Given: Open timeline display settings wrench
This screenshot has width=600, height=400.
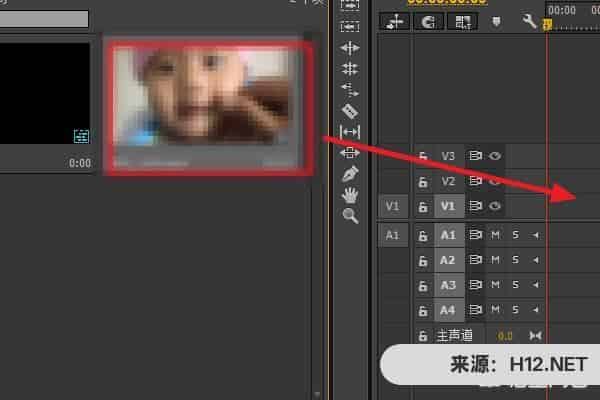Looking at the screenshot, I should pyautogui.click(x=529, y=21).
